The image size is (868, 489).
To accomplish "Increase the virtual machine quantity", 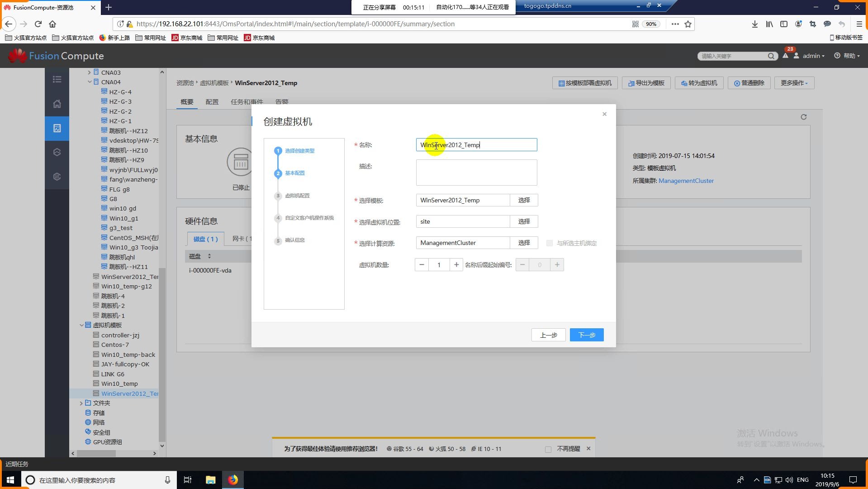I will (x=456, y=265).
